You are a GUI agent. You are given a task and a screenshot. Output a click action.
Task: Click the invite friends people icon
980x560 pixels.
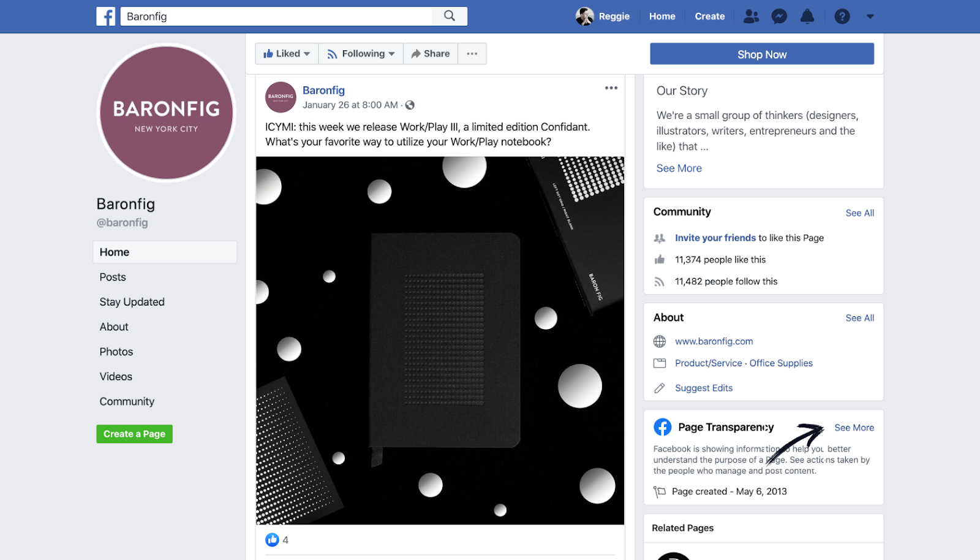(x=660, y=238)
